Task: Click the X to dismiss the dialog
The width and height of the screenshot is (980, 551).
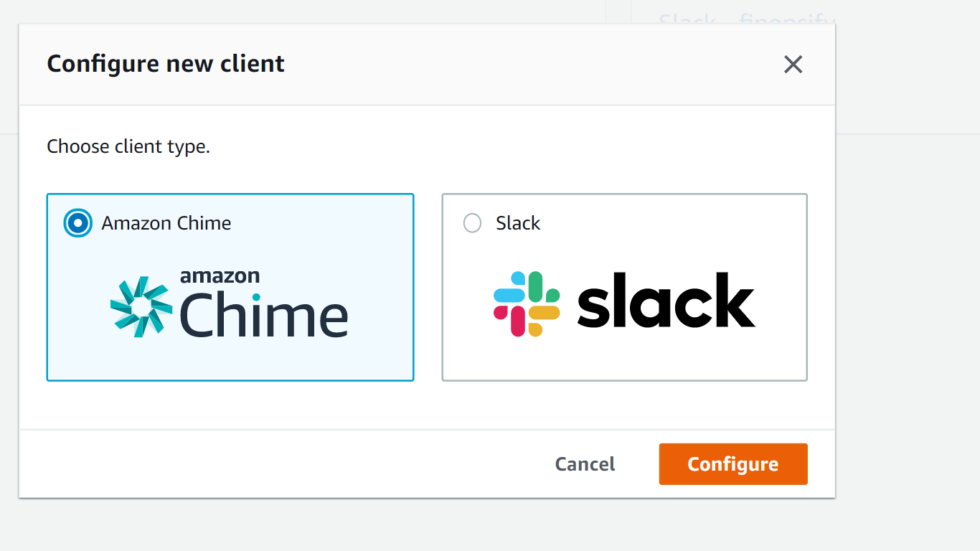Action: click(793, 65)
